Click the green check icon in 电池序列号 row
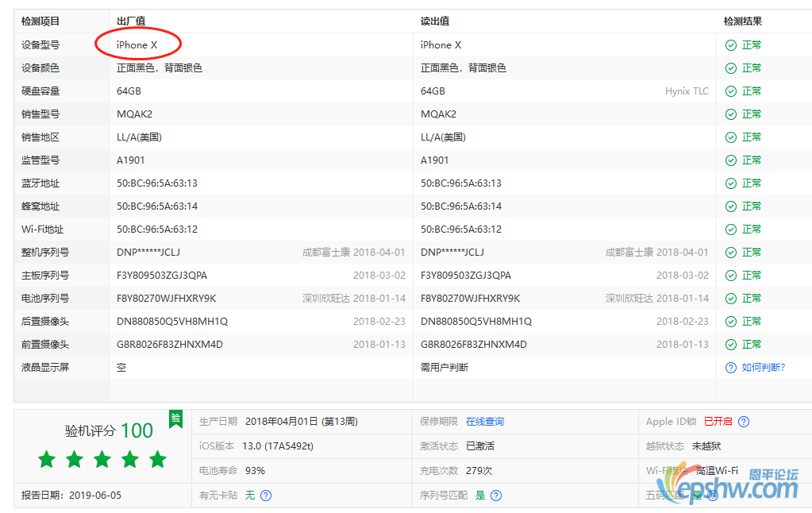Viewport: 812px width, 513px height. click(731, 299)
